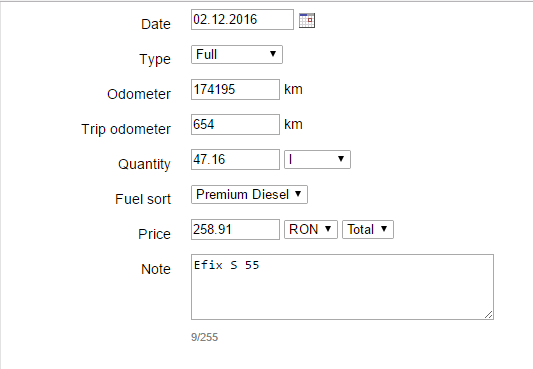533x369 pixels.
Task: Expand the quantity unit dropdown showing l
Action: (x=317, y=160)
